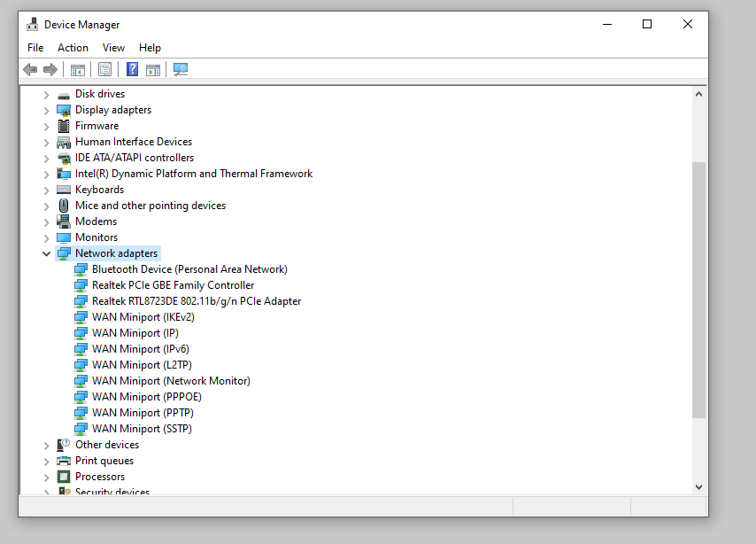Select WAN Miniport (PPPOE) entry
The image size is (756, 544).
(x=147, y=397)
